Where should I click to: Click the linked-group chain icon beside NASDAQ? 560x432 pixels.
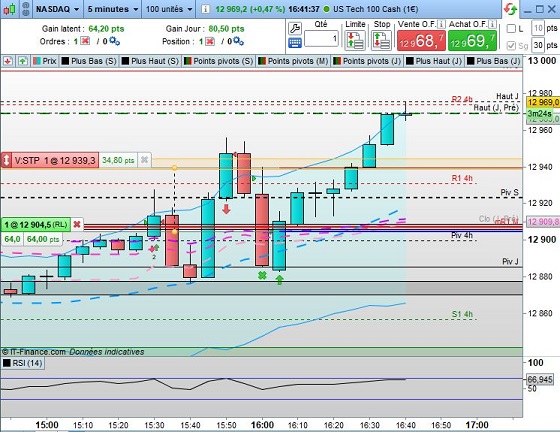[25, 9]
